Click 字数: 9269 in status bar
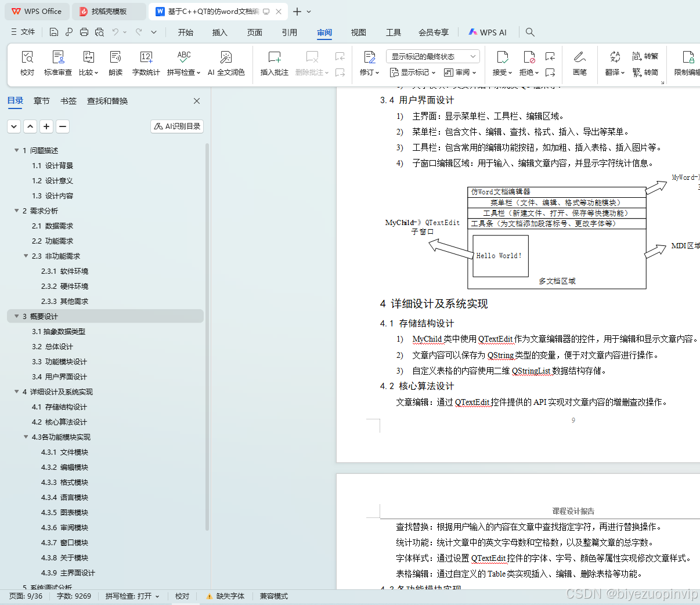Screen dimensions: 700x605 [x=74, y=596]
